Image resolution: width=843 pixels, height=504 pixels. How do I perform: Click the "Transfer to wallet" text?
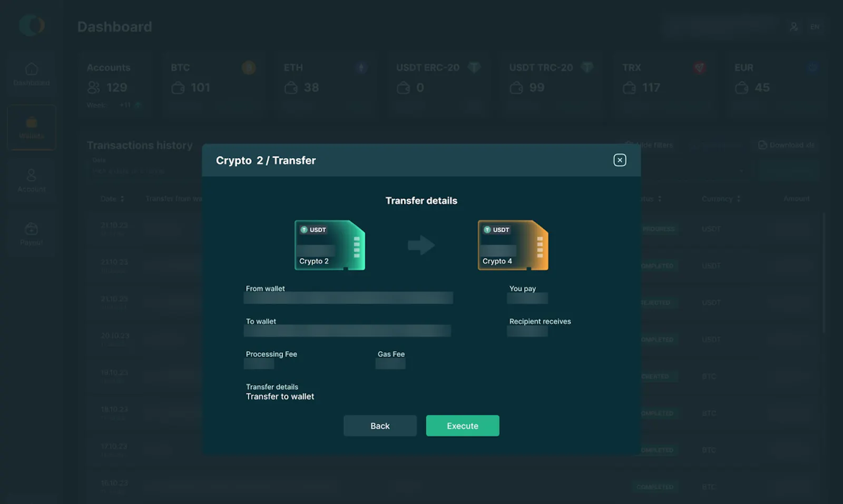coord(280,397)
